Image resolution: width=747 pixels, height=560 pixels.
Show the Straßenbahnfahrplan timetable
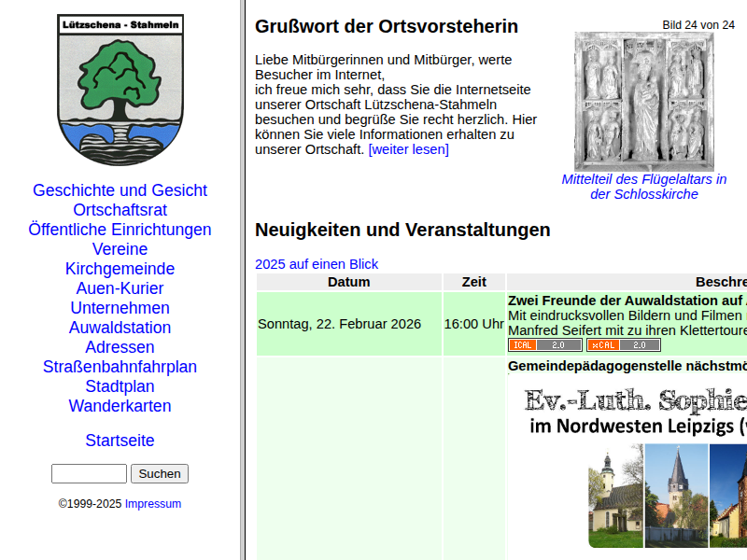tap(120, 367)
